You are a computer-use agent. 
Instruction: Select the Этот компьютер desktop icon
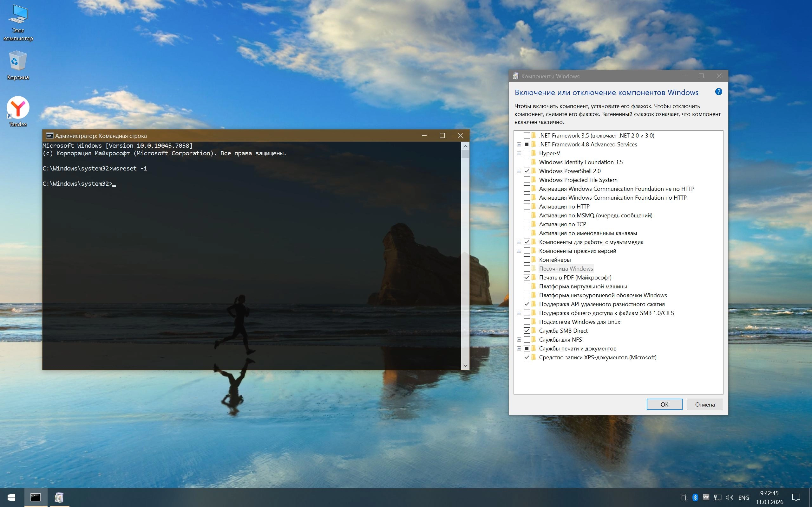click(18, 15)
